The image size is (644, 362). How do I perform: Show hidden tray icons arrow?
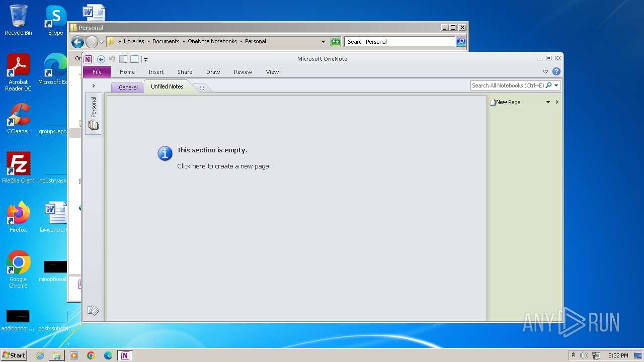click(573, 355)
